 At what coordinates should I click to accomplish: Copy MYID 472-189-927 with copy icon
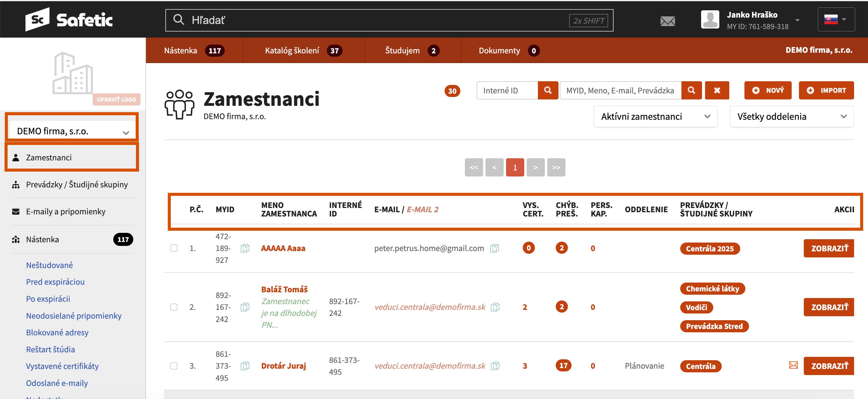(245, 248)
